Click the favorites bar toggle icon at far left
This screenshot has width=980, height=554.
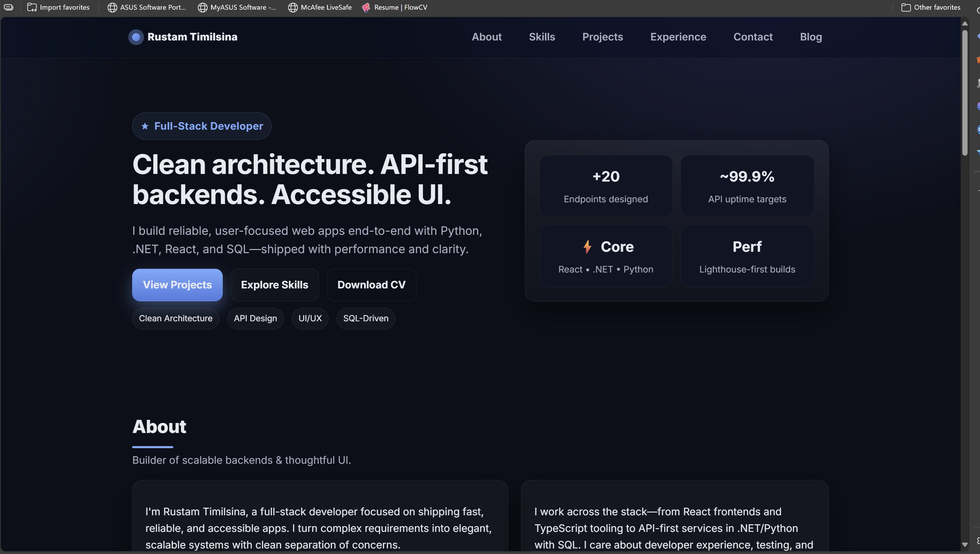[8, 7]
